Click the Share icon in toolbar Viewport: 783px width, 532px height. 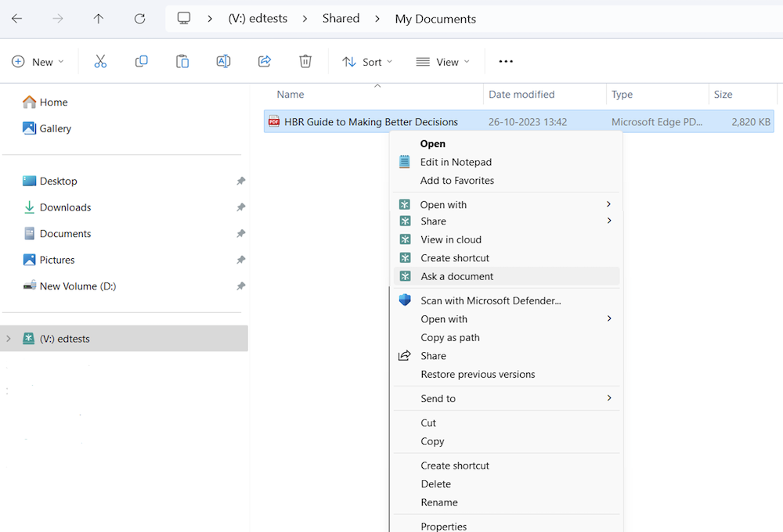(264, 61)
